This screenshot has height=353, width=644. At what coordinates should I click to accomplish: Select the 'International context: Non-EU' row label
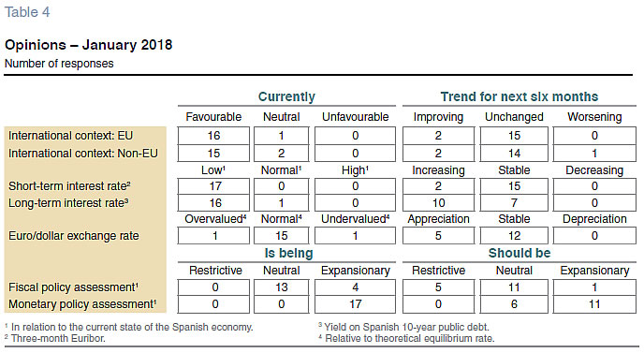click(83, 154)
